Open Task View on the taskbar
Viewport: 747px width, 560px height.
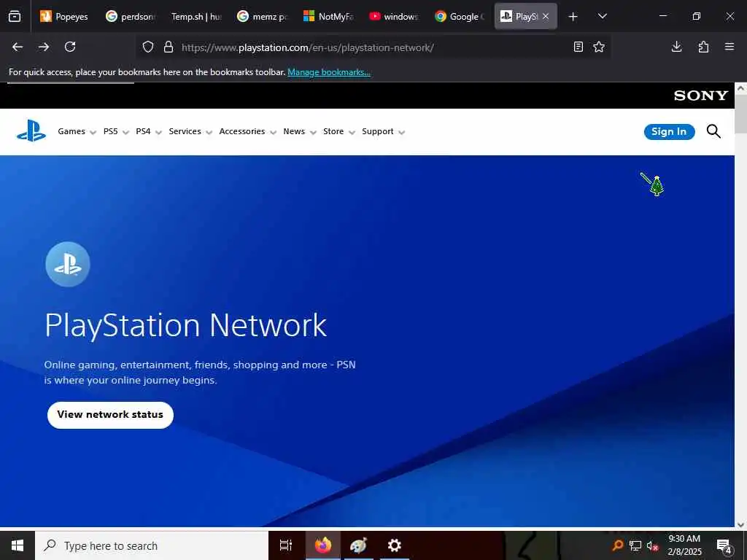click(x=286, y=545)
